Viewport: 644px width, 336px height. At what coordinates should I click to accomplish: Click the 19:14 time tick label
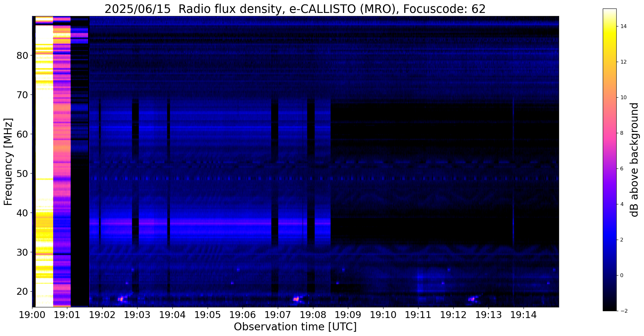point(524,315)
